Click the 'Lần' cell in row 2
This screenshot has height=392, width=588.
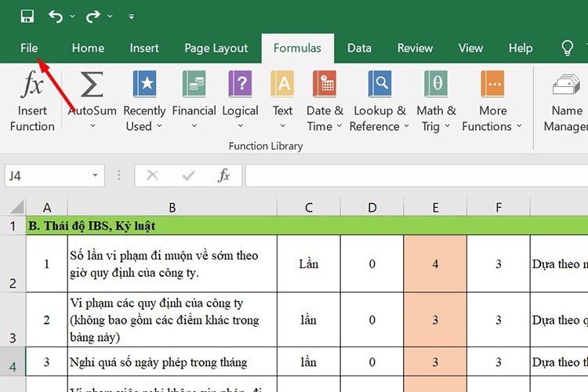(x=309, y=263)
